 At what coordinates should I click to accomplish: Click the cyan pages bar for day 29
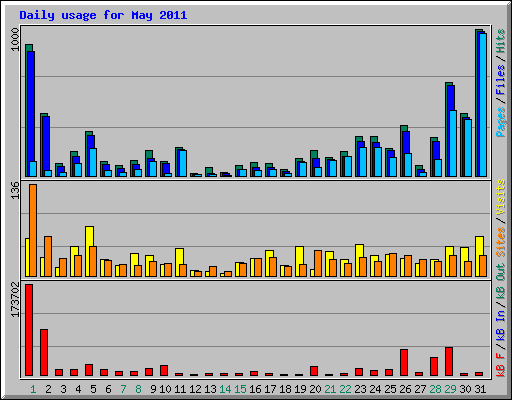453,143
